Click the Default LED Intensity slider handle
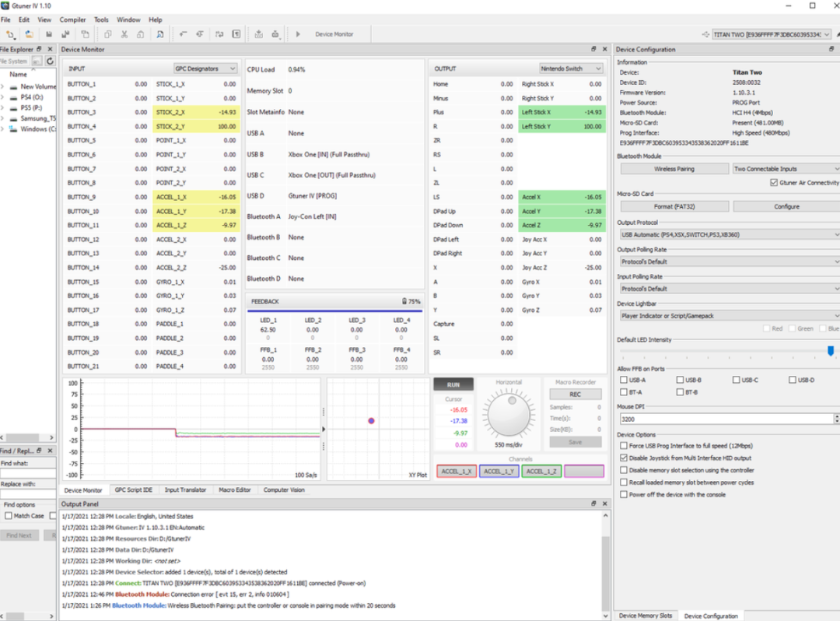This screenshot has height=621, width=840. tap(831, 352)
